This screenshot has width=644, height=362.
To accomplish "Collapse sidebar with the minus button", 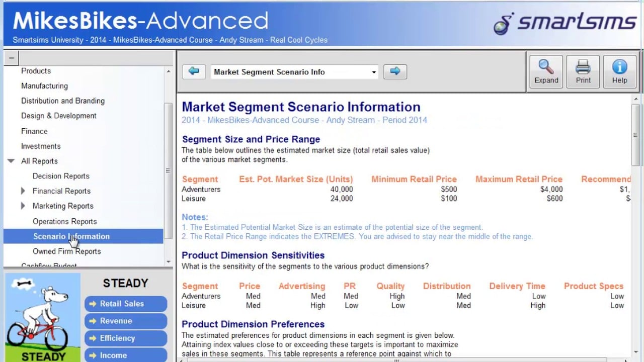I will (x=11, y=58).
